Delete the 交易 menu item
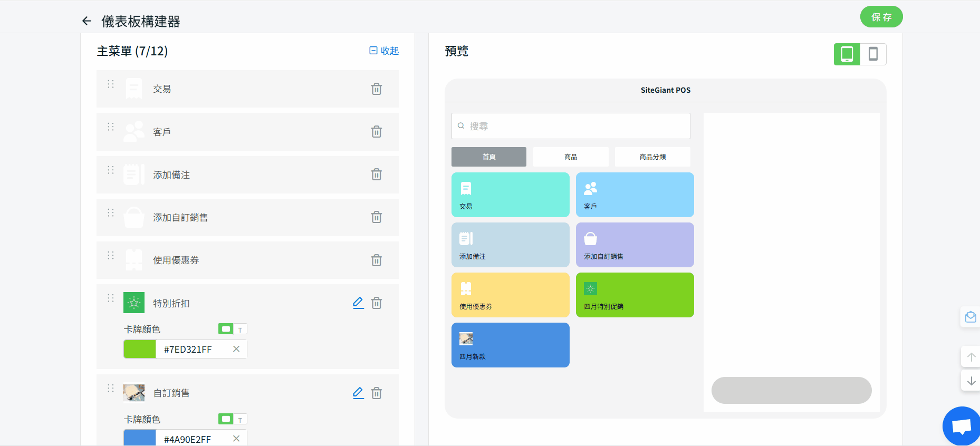 pyautogui.click(x=376, y=89)
